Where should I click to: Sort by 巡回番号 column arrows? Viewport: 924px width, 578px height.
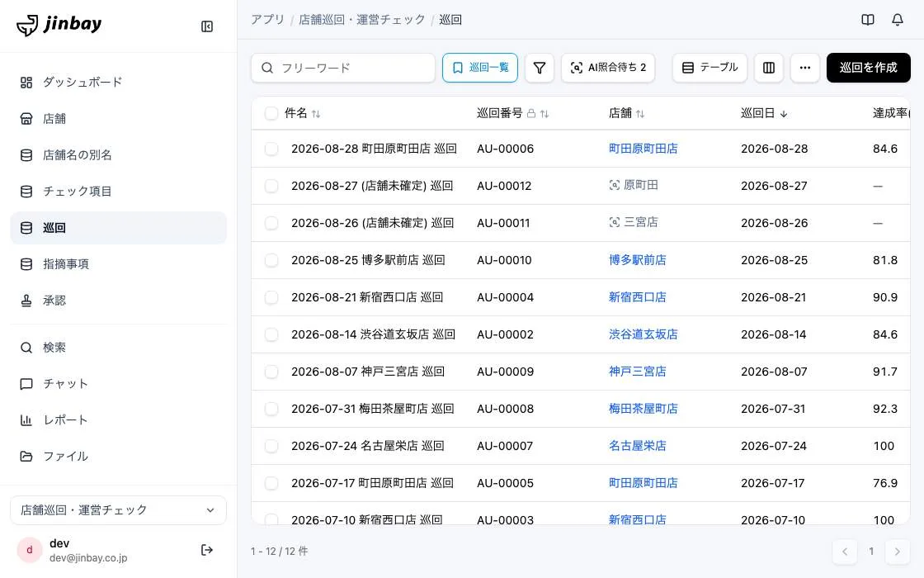(x=544, y=114)
